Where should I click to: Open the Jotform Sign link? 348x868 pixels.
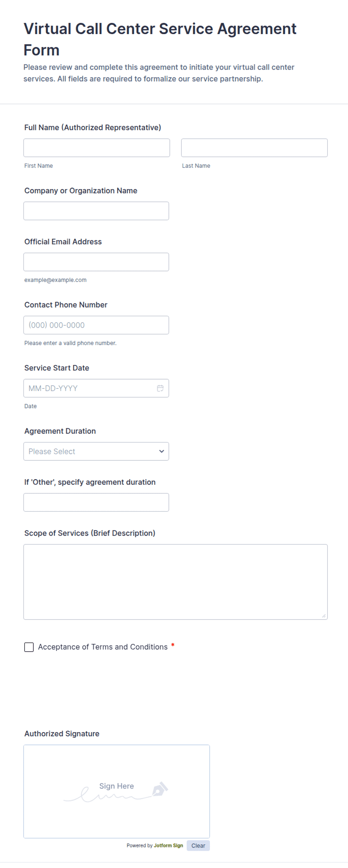point(168,846)
